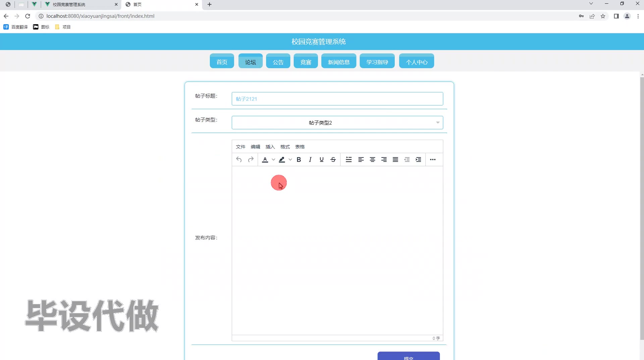Click the browser forward arrow
This screenshot has width=644, height=360.
17,16
